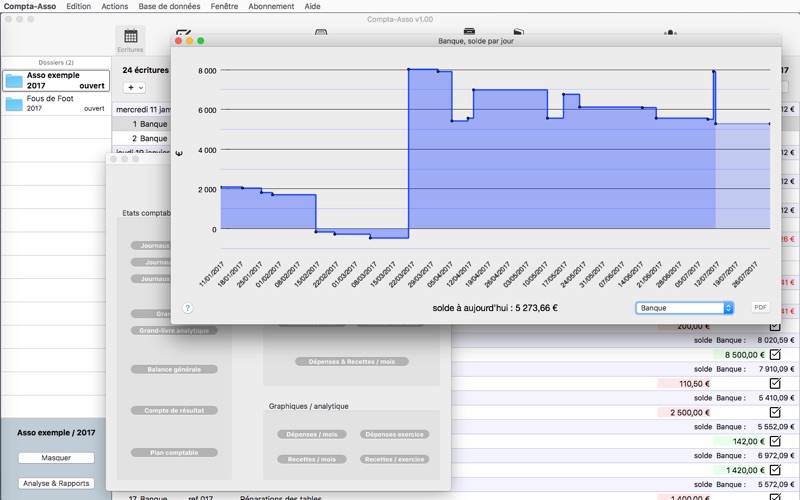The height and width of the screenshot is (500, 800).
Task: Click the Dépenses & Recettes / mois button
Action: tap(352, 361)
